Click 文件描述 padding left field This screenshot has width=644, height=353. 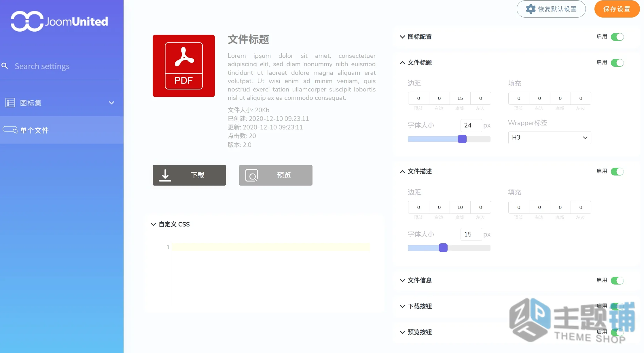581,207
